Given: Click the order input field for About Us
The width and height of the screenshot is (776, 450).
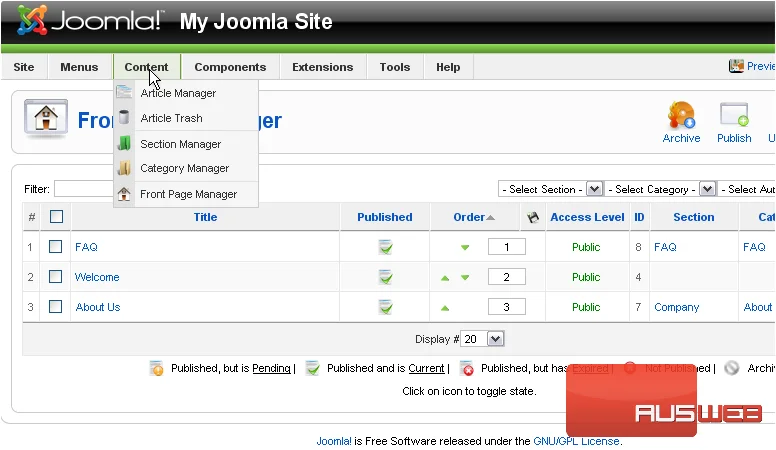Looking at the screenshot, I should point(507,307).
